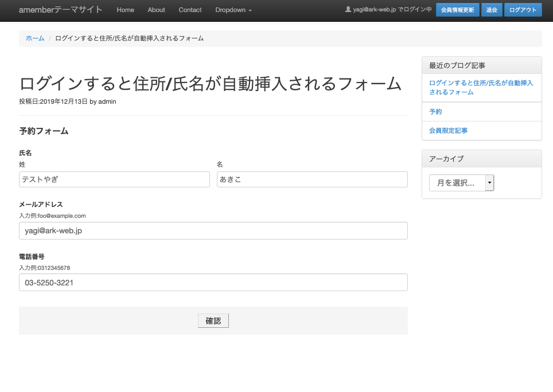The image size is (553, 392).
Task: Click the user icon beside yagi@ark-web.jp
Action: [x=348, y=10]
